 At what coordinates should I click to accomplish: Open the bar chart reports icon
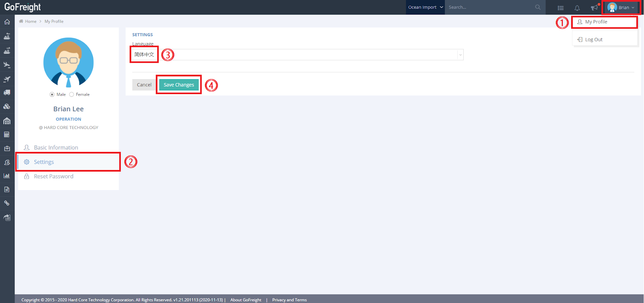point(7,176)
